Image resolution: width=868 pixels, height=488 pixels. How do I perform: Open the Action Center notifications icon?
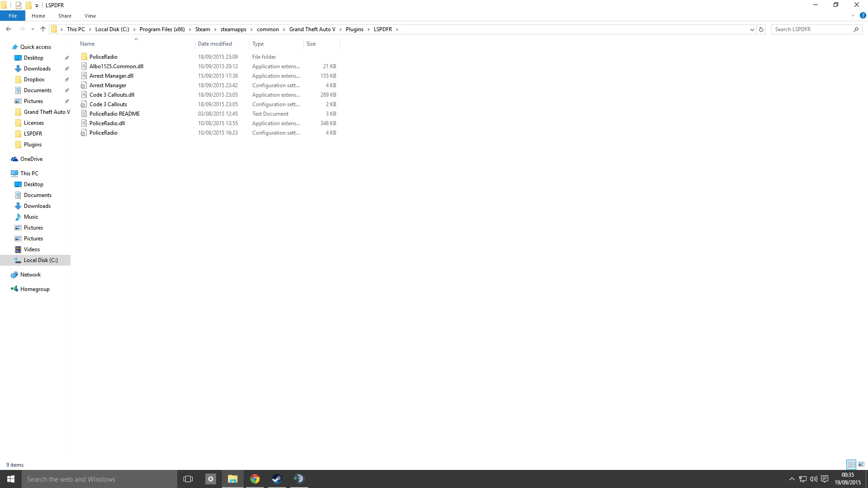point(825,479)
